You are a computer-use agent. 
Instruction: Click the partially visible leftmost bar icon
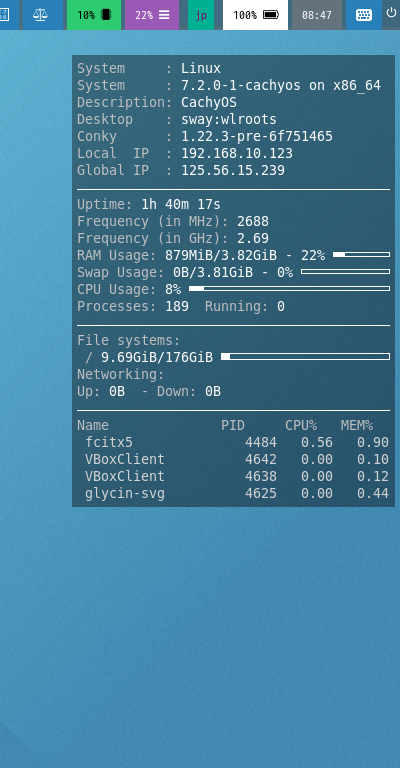[x=4, y=15]
